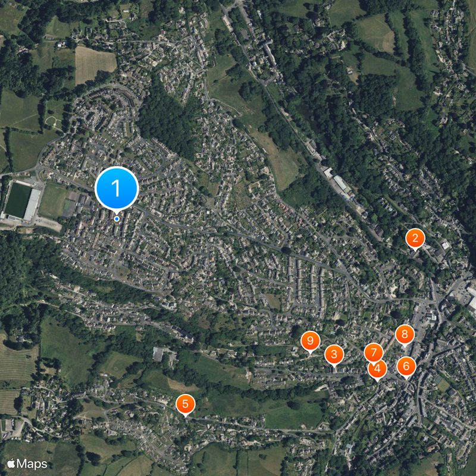476x476 pixels.
Task: Select orange map pin number 3
Action: (334, 355)
